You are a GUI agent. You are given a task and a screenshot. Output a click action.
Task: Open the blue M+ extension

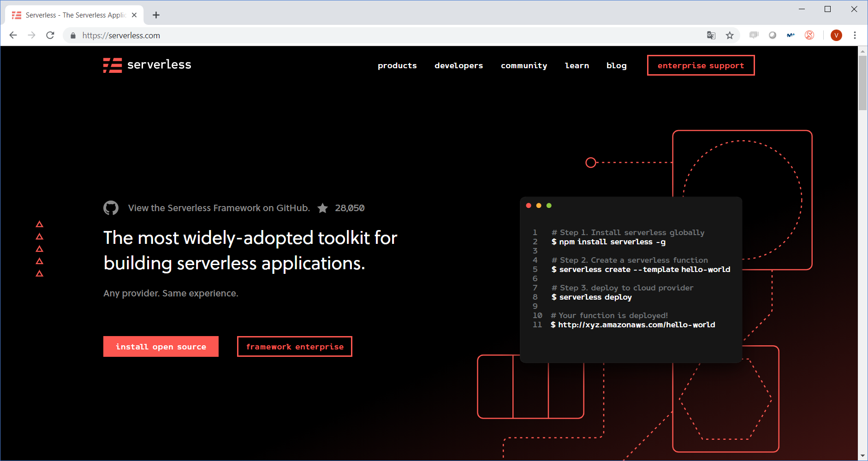(x=791, y=35)
